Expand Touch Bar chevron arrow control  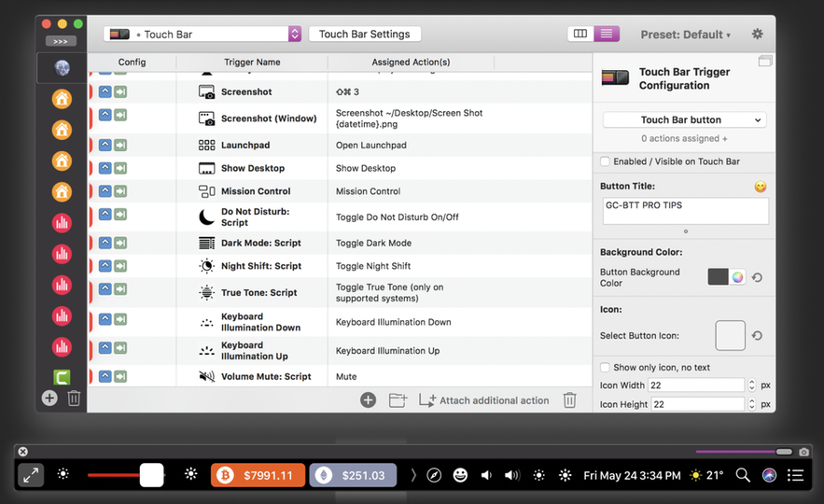click(x=413, y=476)
